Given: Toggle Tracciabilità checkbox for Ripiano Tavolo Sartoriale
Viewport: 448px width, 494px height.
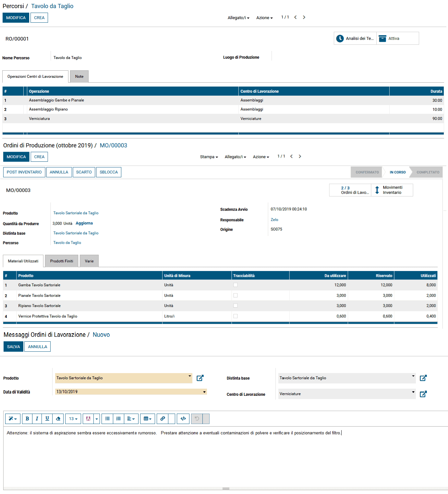Looking at the screenshot, I should pyautogui.click(x=236, y=306).
